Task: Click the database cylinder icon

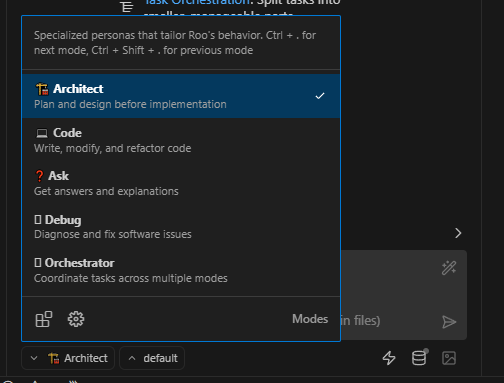Action: 419,358
